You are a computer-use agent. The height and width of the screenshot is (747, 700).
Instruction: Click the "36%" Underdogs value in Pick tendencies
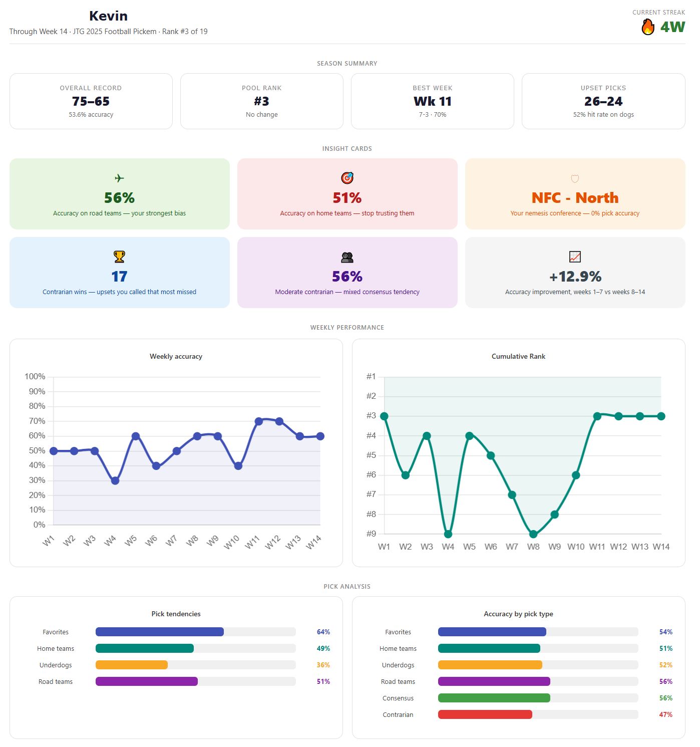[x=323, y=665]
